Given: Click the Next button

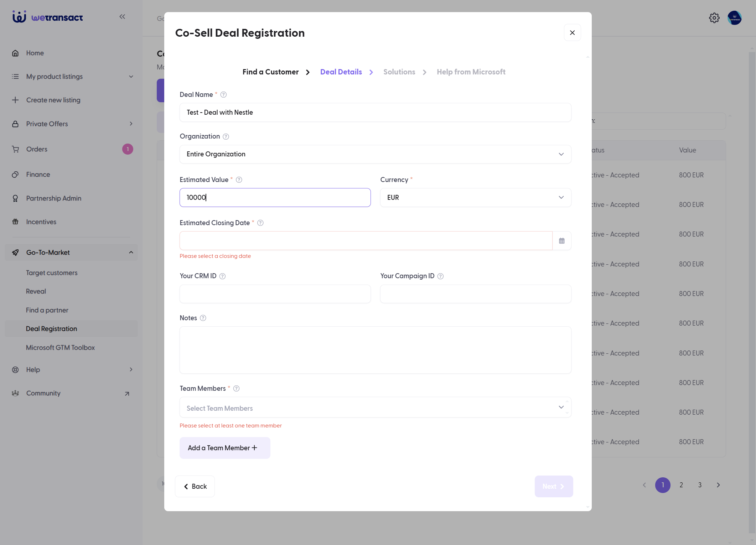Looking at the screenshot, I should (554, 487).
